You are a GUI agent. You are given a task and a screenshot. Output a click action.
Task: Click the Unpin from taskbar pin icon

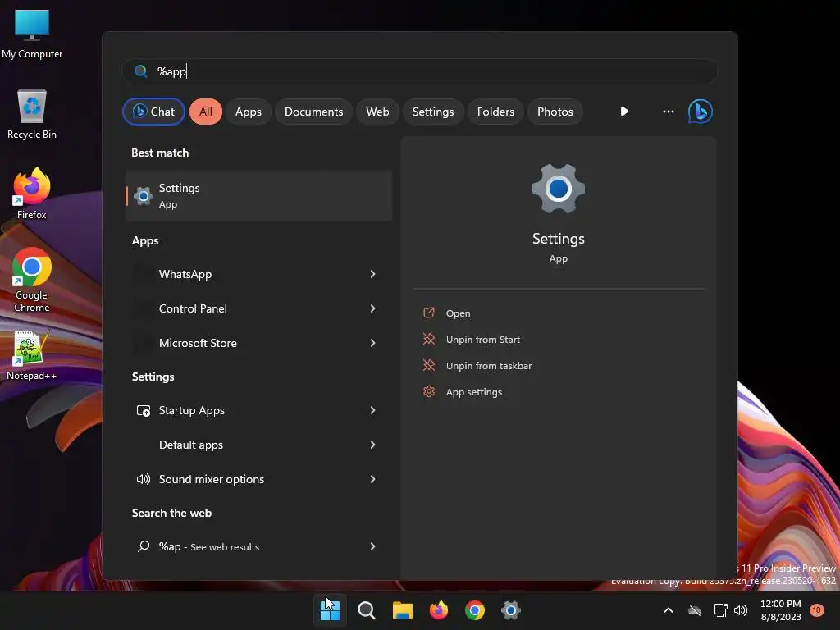(428, 365)
